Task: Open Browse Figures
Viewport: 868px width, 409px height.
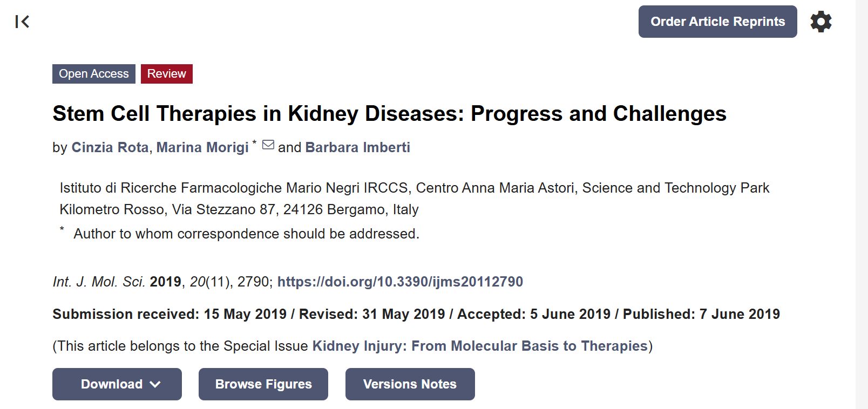Action: [x=263, y=384]
